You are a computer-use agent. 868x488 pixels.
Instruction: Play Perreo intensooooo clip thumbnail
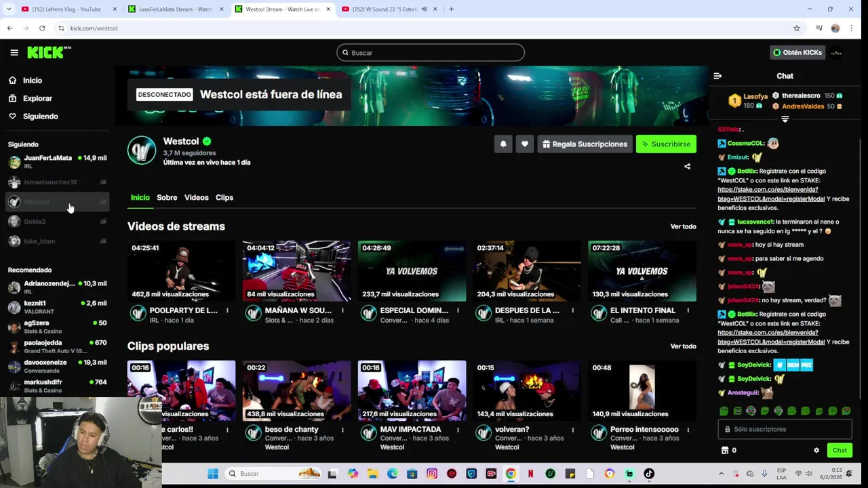tap(642, 390)
